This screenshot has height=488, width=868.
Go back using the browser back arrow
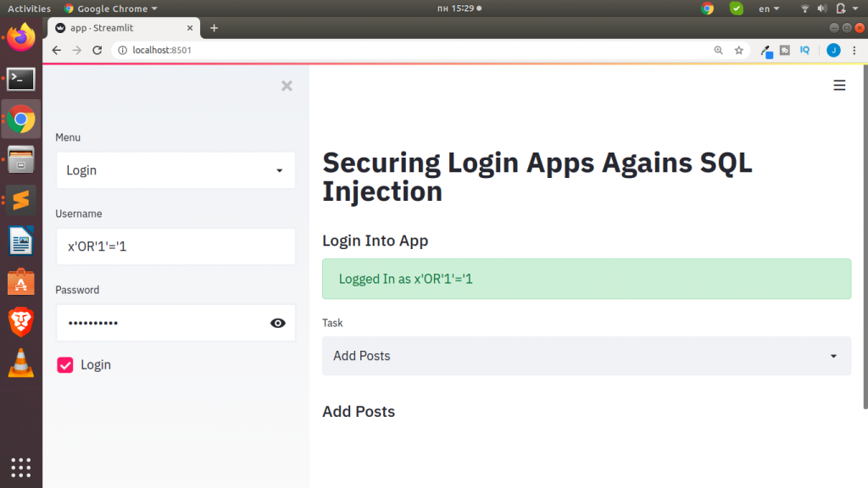click(x=56, y=50)
